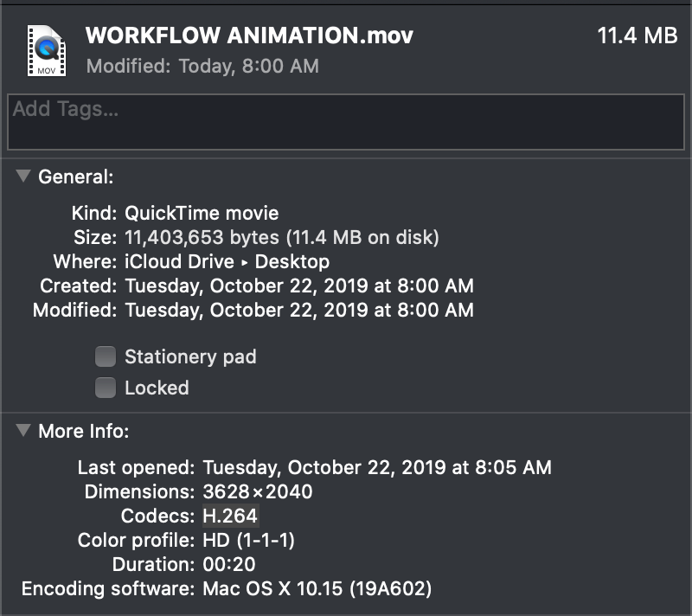Click the More Info section header
692x616 pixels.
click(83, 431)
